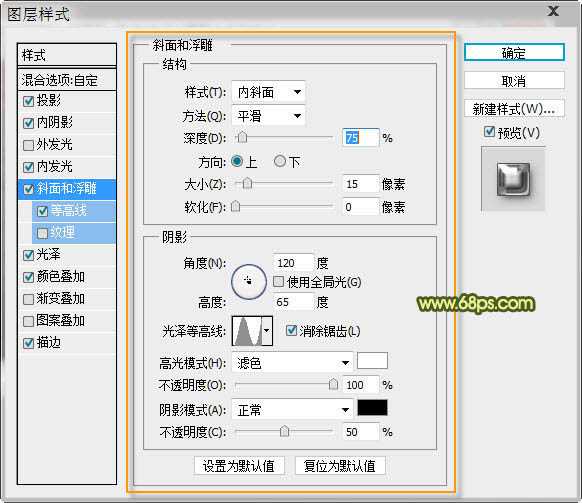
Task: Open the 颜色叠加 settings panel
Action: click(61, 277)
